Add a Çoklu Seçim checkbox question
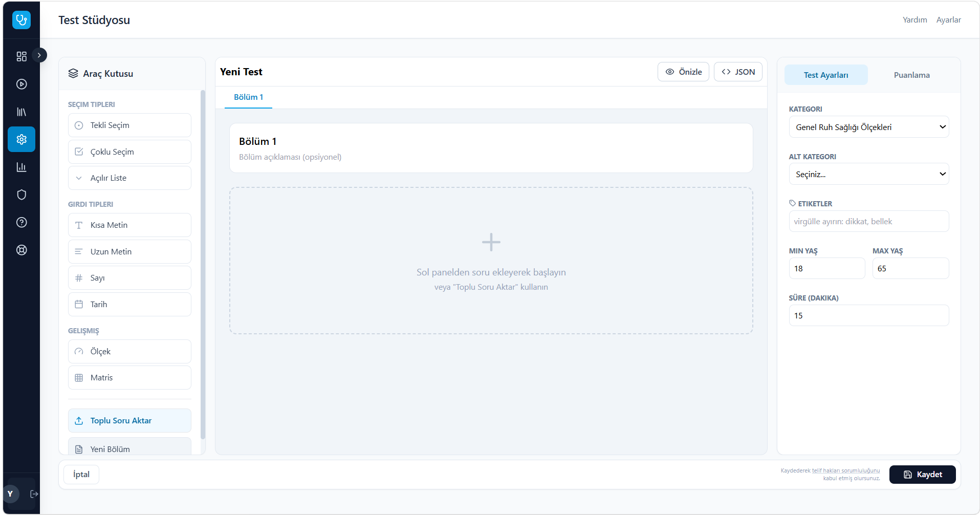Screen dimensions: 980x515 pos(129,152)
